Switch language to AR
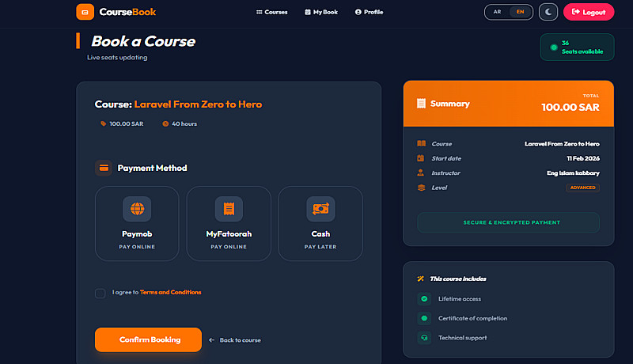The height and width of the screenshot is (364, 633). coord(498,12)
